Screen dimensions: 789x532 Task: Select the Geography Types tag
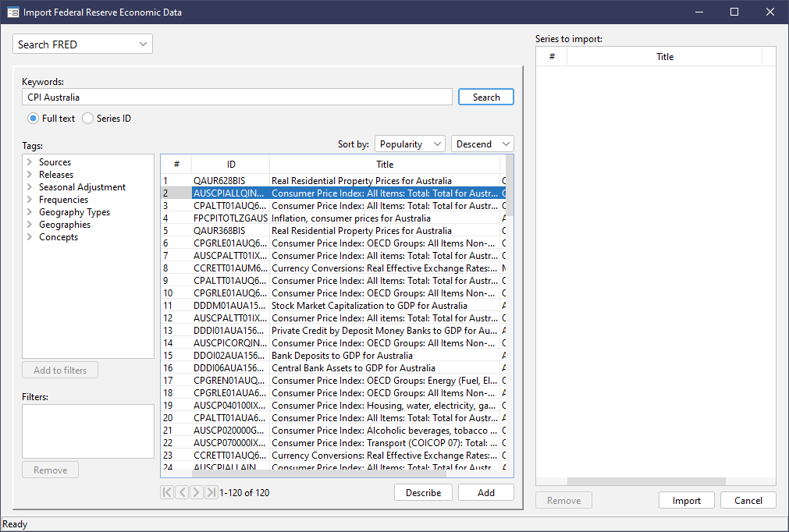[74, 212]
